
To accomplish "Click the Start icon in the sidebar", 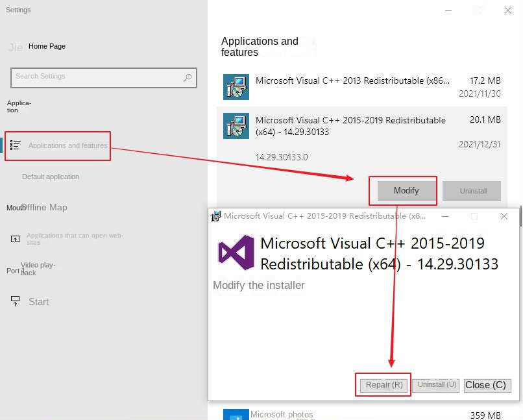I will (15, 301).
